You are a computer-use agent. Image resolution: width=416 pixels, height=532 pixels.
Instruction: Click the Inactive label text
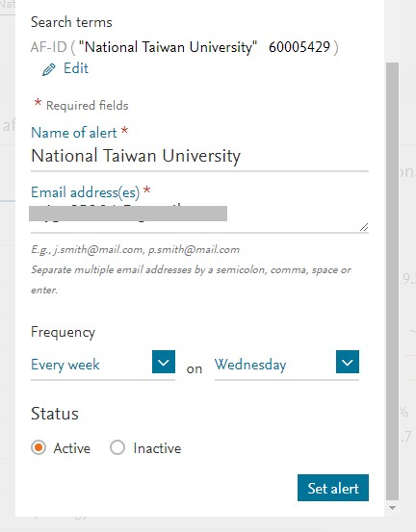pos(157,448)
